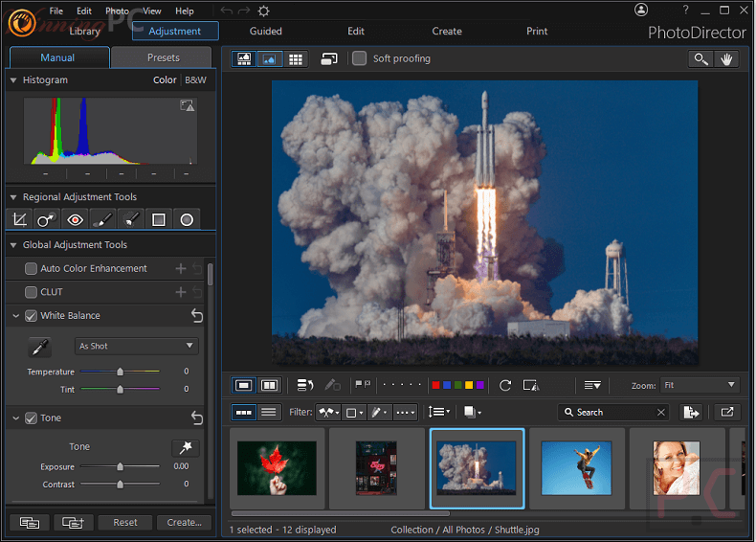756x542 pixels.
Task: Collapse Global Adjustment Tools section
Action: [x=13, y=245]
